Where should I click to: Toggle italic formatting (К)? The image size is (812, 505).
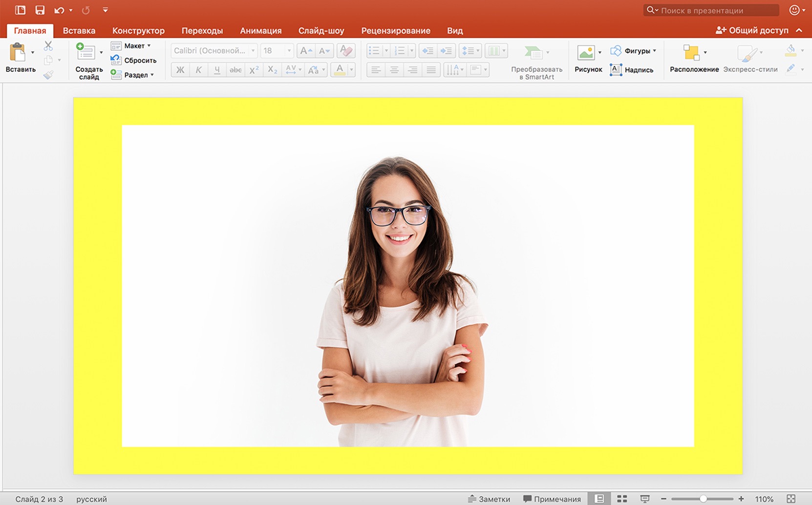click(198, 70)
